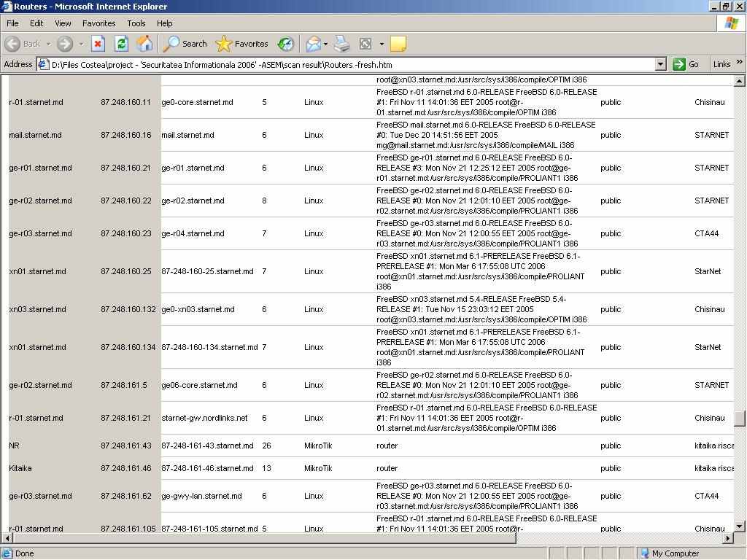
Task: Click the vertical scrollbar thumb
Action: pos(740,418)
